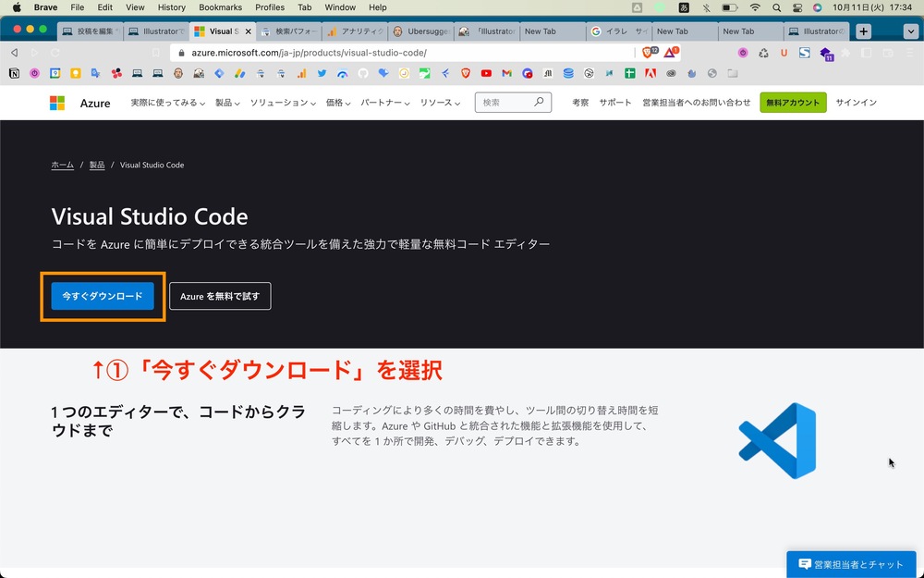The image size is (924, 578).
Task: Open the Bookmarks menu in menu bar
Action: coord(222,7)
